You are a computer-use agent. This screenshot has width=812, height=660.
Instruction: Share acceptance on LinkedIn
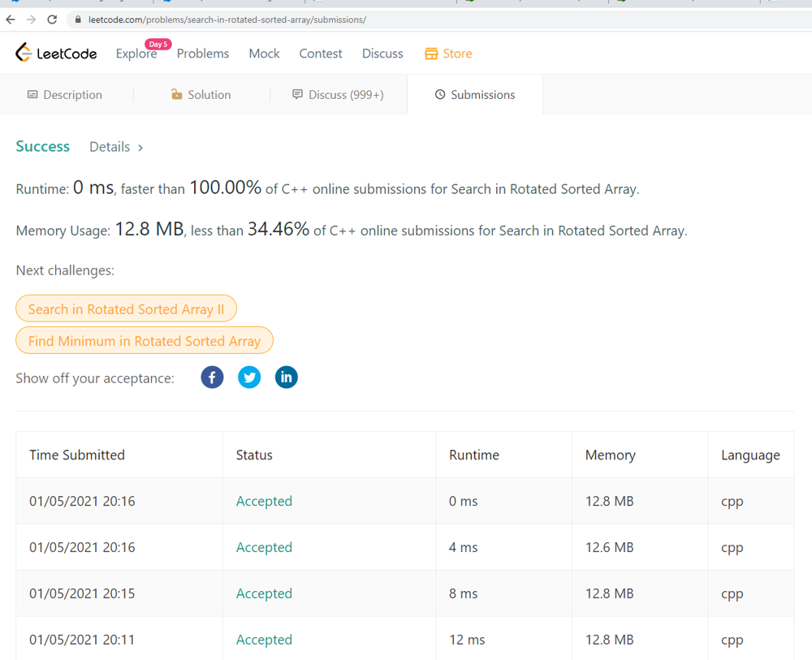(287, 377)
